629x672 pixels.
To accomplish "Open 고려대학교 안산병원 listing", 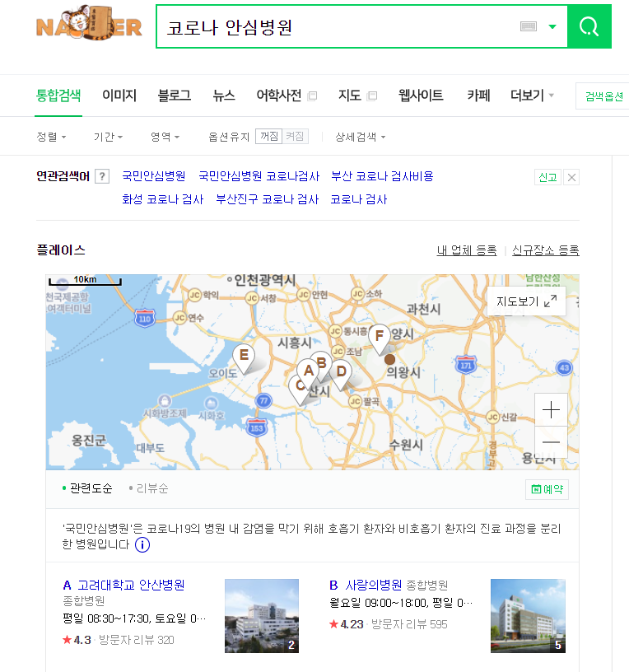I will 131,585.
